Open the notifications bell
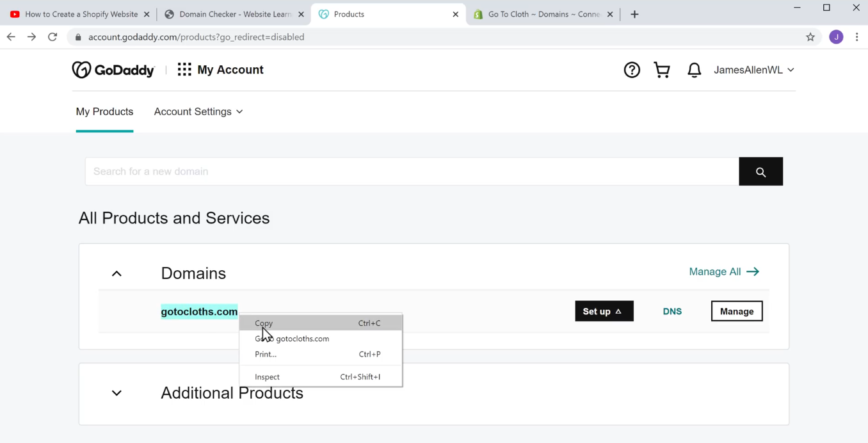Viewport: 868px width, 443px height. [694, 70]
